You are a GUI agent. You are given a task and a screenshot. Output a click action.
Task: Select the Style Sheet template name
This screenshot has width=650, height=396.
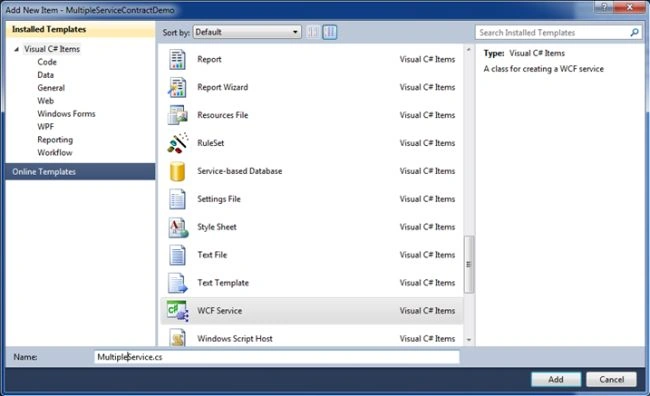coord(217,227)
